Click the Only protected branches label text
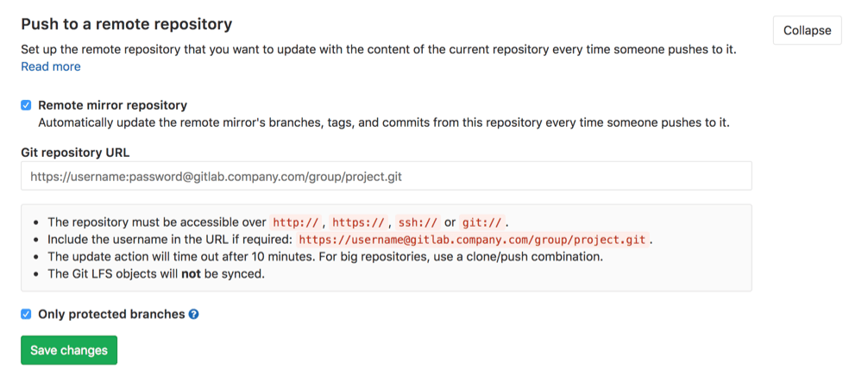Image resolution: width=868 pixels, height=382 pixels. click(111, 315)
